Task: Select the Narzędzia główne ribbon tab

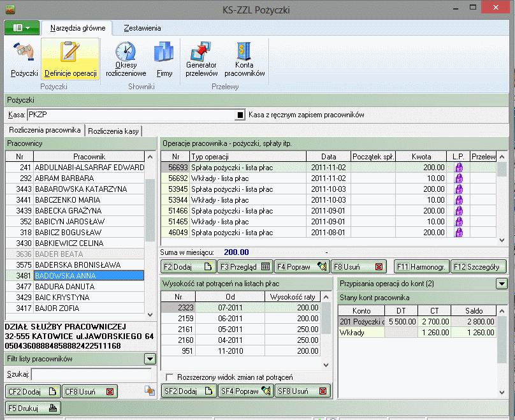Action: (78, 28)
